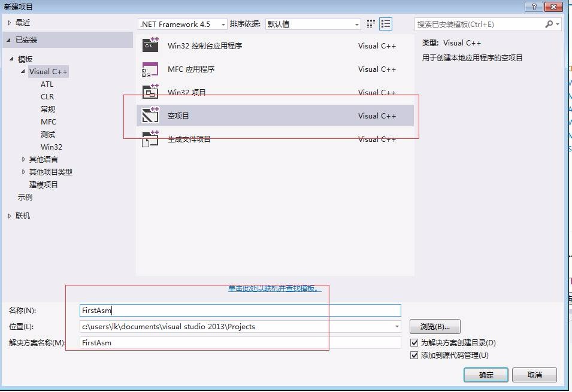The height and width of the screenshot is (392, 572).
Task: Expand the 其他语言 tree node
Action: point(23,159)
